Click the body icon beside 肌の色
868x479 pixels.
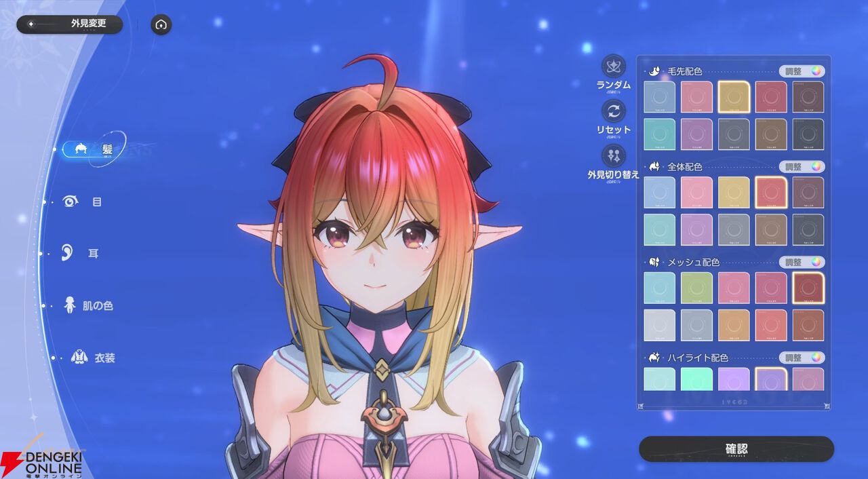(x=69, y=305)
